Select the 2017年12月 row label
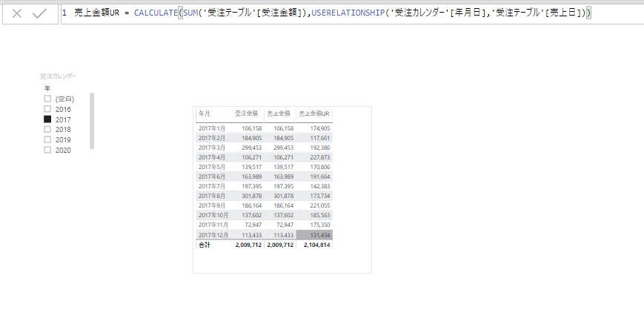This screenshot has height=327, width=644. [213, 235]
